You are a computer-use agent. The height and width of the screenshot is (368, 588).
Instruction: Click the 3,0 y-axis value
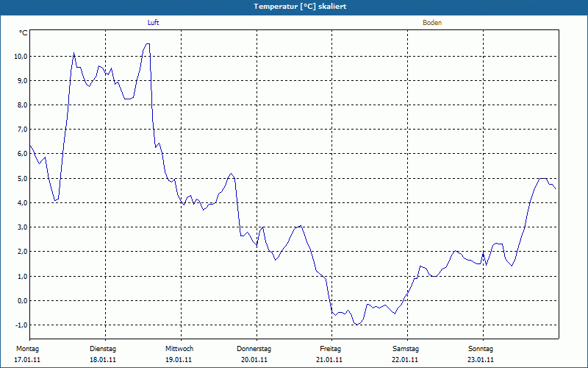pos(22,227)
